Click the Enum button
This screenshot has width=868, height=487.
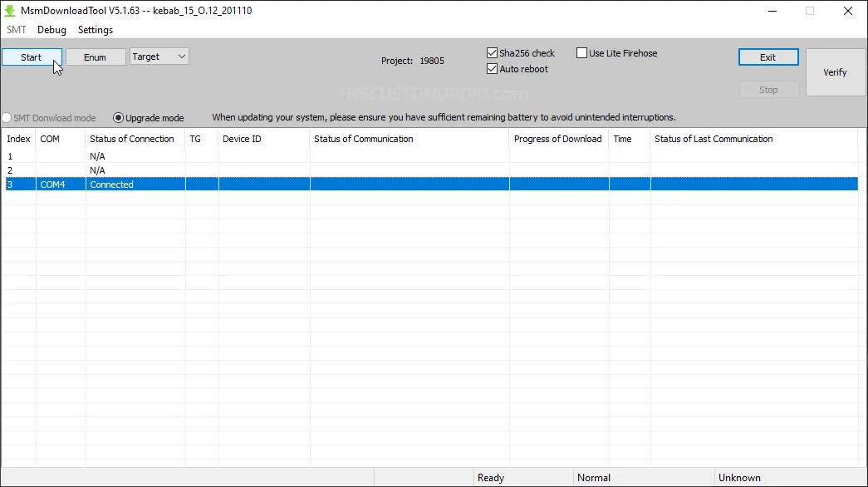pos(95,57)
